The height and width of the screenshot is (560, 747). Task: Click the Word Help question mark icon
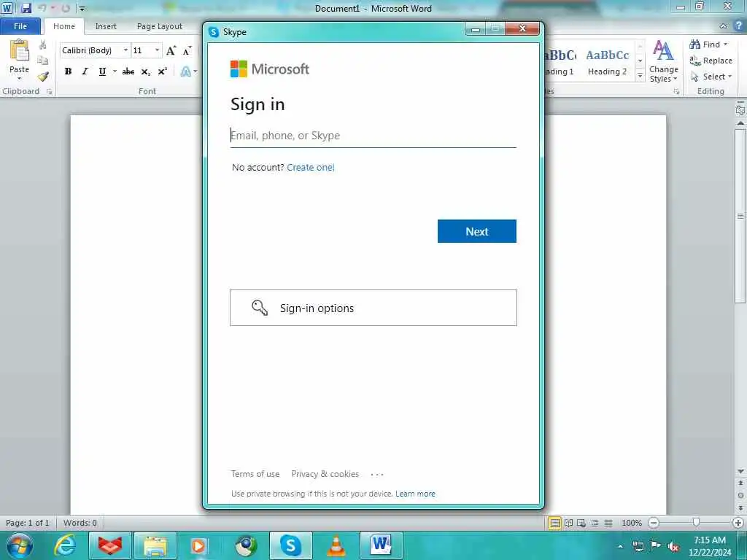[x=740, y=26]
